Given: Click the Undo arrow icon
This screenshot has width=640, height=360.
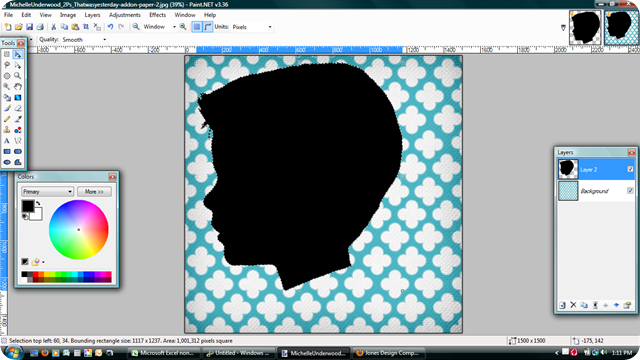Looking at the screenshot, I should coord(110,27).
